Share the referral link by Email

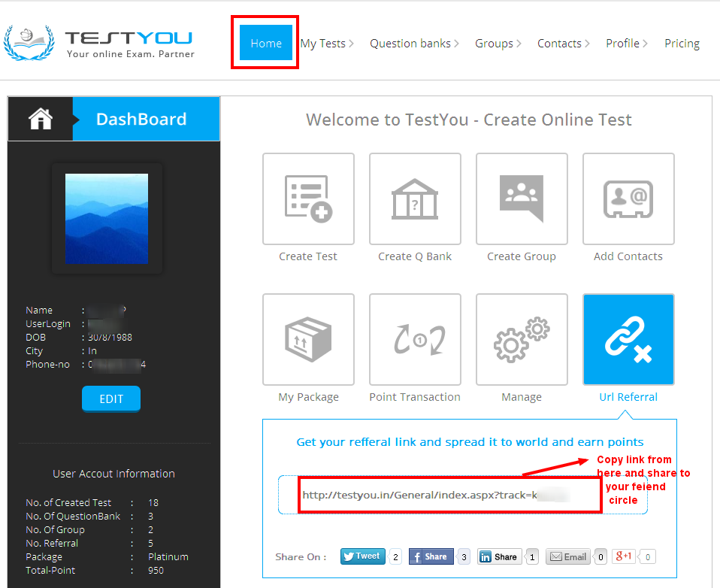(568, 556)
